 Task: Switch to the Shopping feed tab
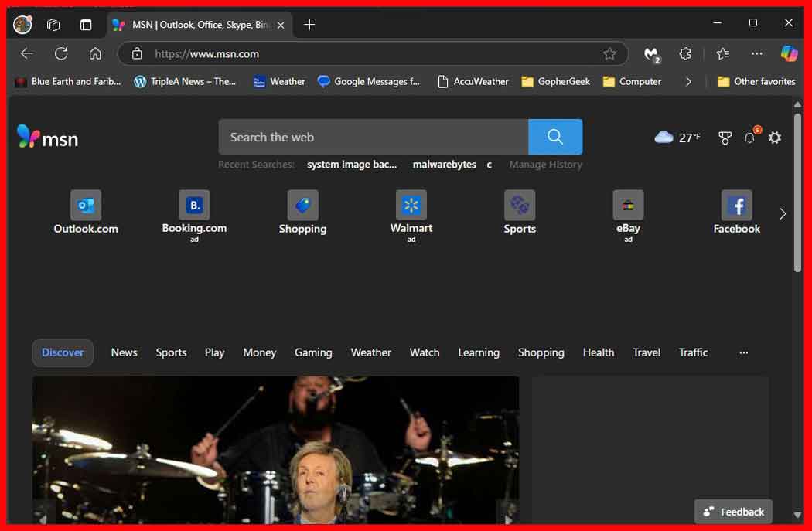click(x=541, y=353)
